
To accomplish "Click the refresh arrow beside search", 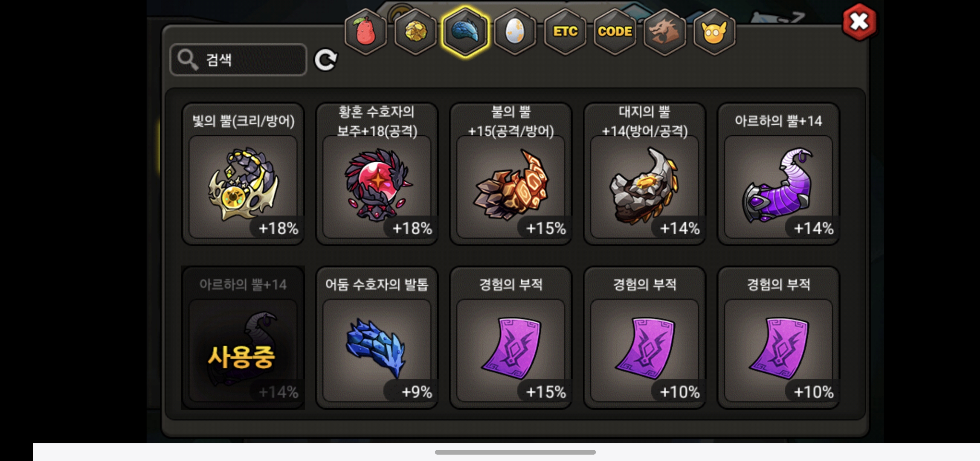I will coord(326,60).
